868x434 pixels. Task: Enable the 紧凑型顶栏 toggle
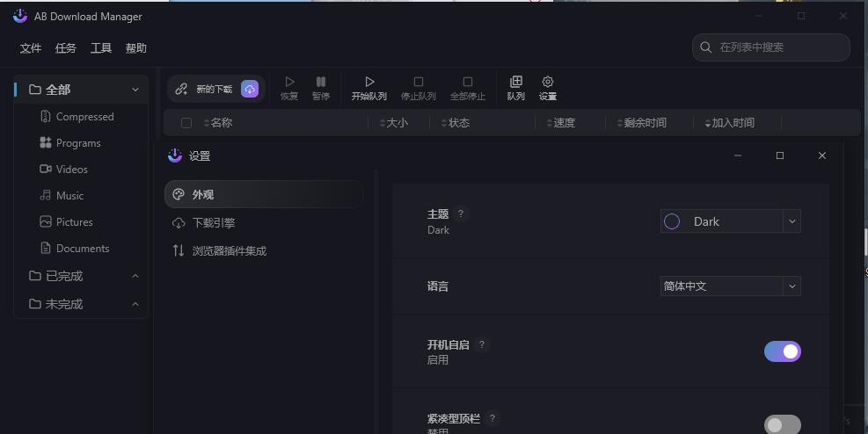coord(782,425)
